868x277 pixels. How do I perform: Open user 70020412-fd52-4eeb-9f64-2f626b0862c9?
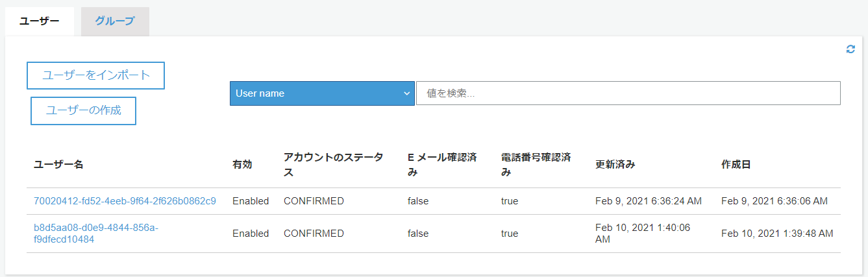pos(125,201)
